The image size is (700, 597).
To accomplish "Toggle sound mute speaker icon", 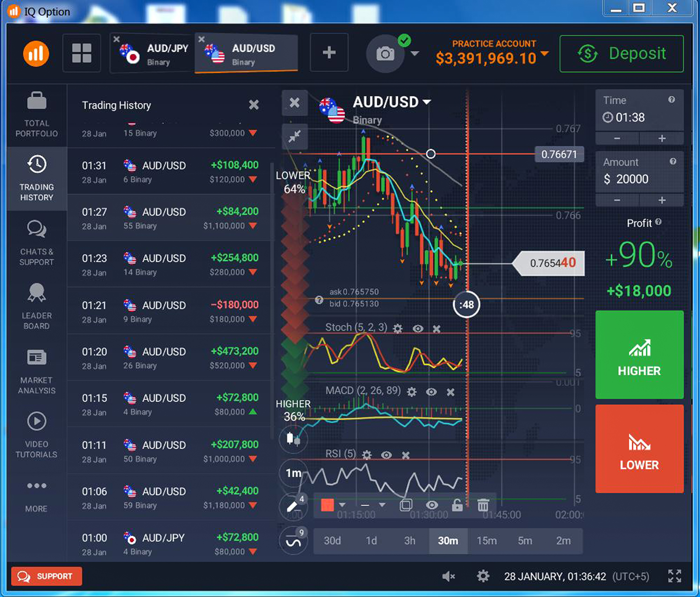I will [448, 576].
